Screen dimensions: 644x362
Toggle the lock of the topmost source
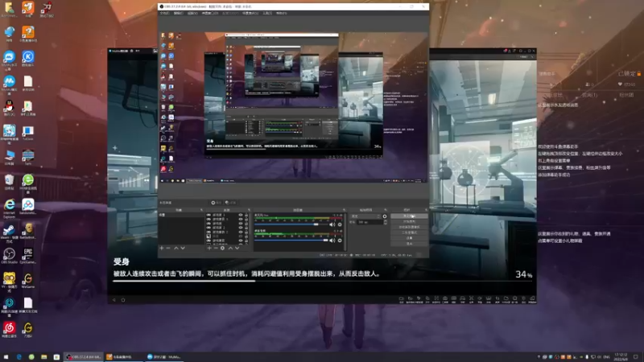246,215
